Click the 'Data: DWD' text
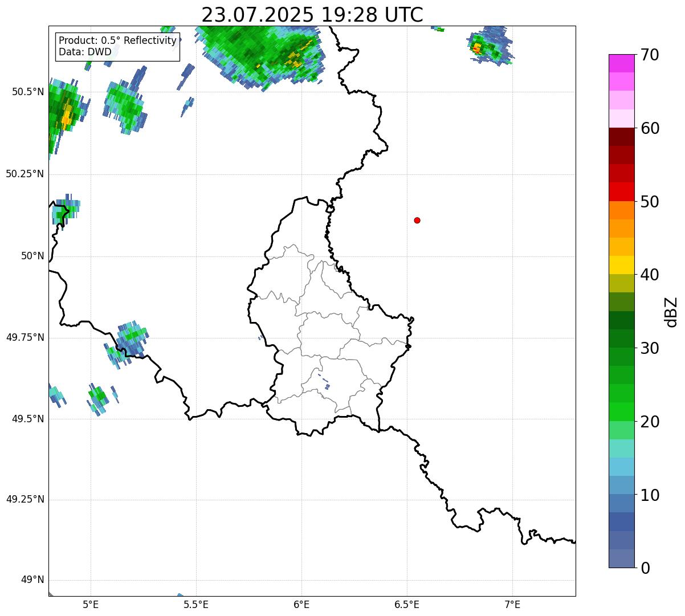The width and height of the screenshot is (685, 616). pos(85,52)
